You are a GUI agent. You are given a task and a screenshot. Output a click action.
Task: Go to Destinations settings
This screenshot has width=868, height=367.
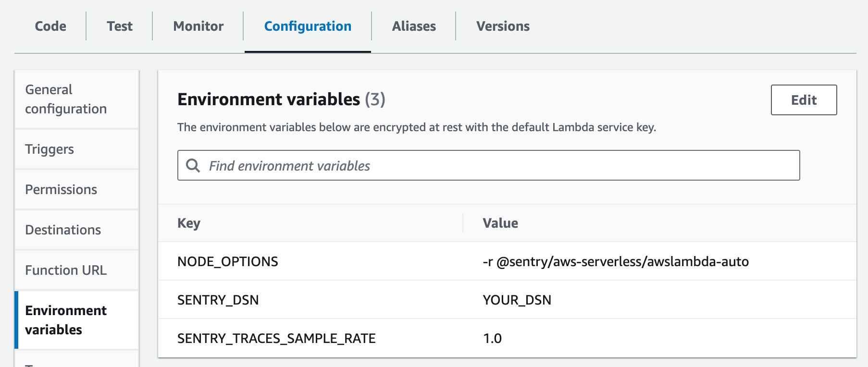pyautogui.click(x=63, y=230)
